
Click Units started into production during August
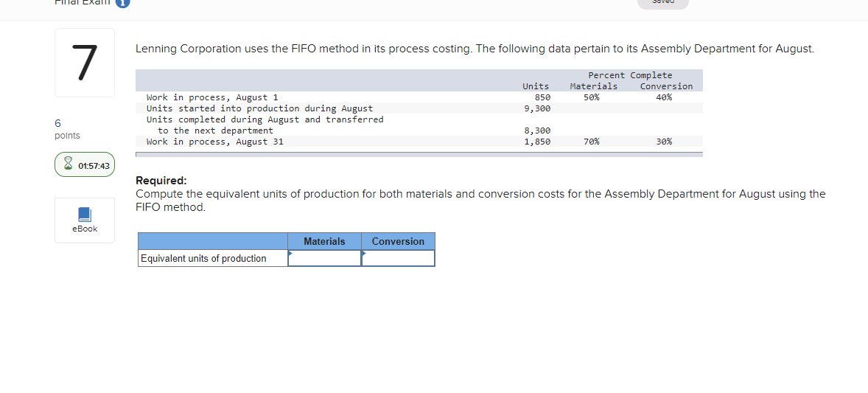(259, 108)
